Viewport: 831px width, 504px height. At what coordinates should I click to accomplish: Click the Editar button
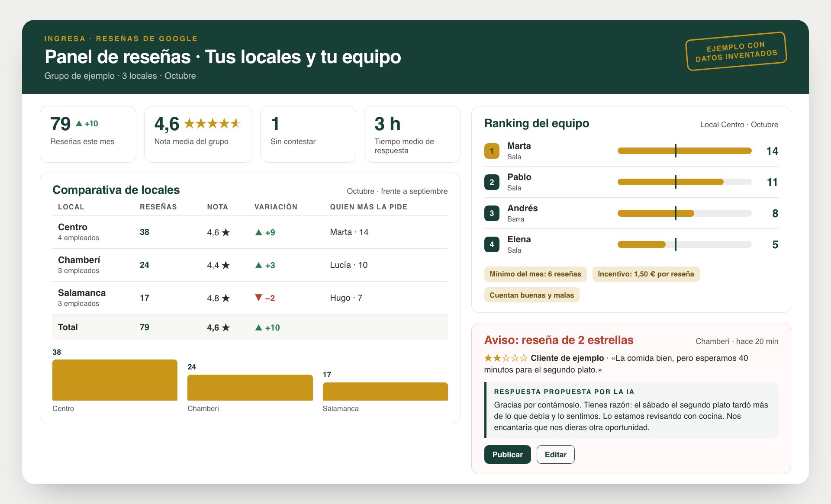(x=555, y=454)
